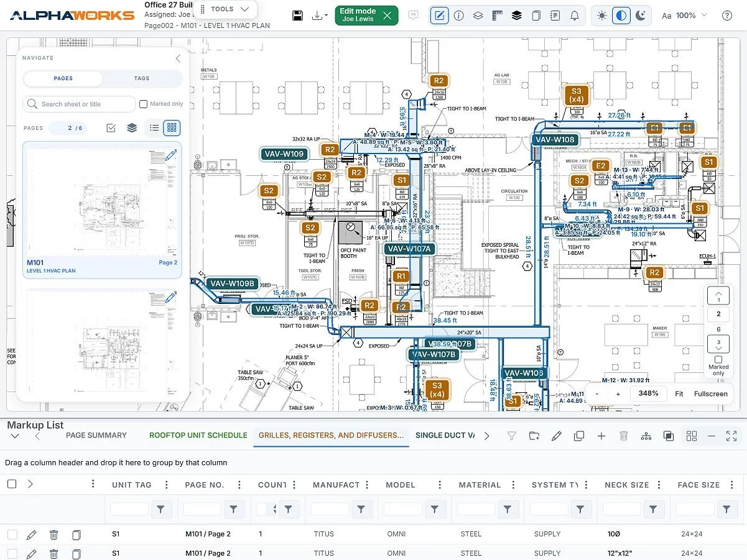This screenshot has width=747, height=560.
Task: Open the pages copy icon in toolbar
Action: pyautogui.click(x=536, y=16)
